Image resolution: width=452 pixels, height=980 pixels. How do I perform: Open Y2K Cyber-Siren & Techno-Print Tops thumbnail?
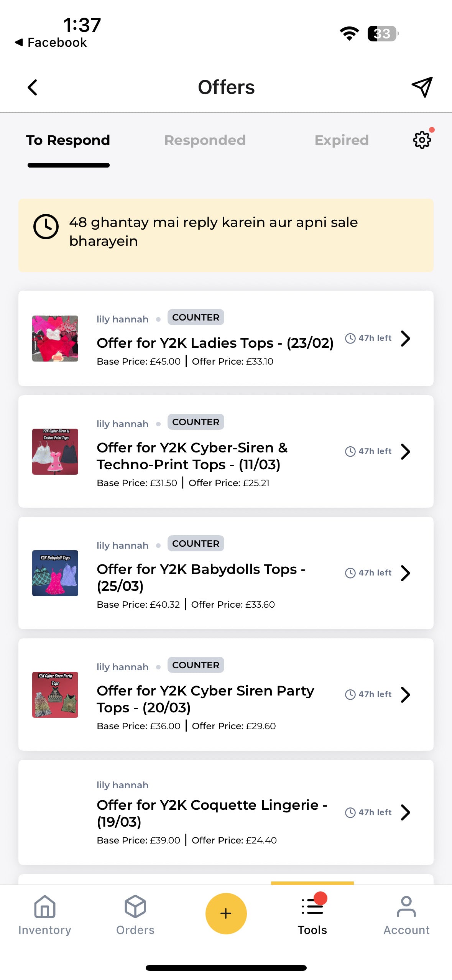click(55, 451)
